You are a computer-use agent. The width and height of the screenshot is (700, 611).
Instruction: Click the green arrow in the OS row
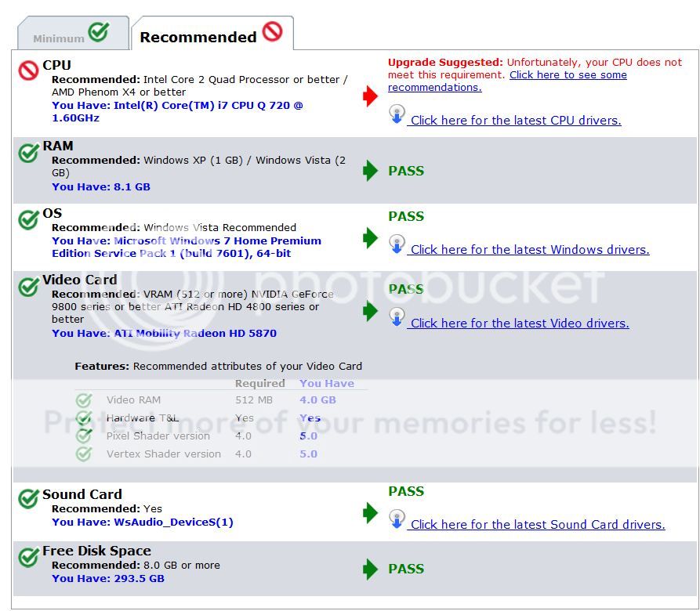370,237
